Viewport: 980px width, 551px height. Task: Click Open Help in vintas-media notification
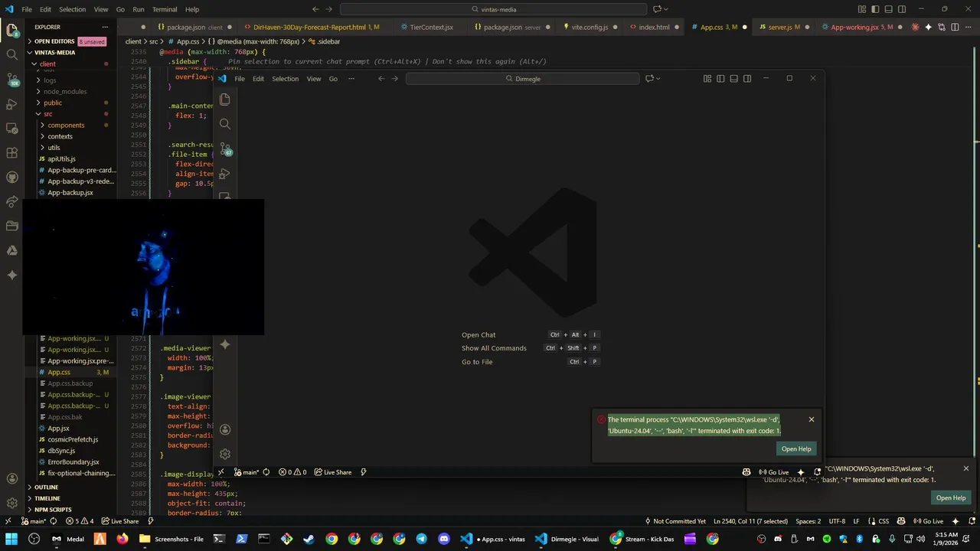[x=951, y=498]
